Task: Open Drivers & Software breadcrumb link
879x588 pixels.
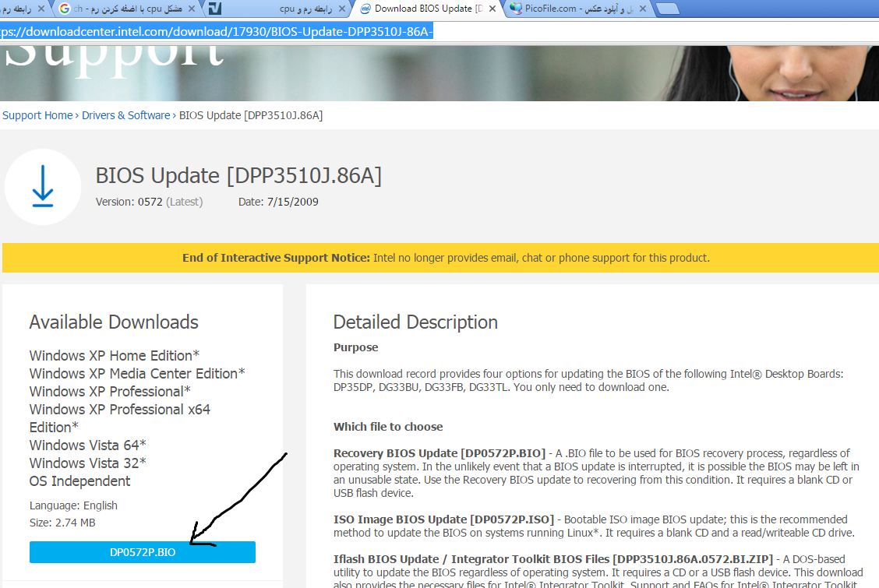Action: (125, 115)
